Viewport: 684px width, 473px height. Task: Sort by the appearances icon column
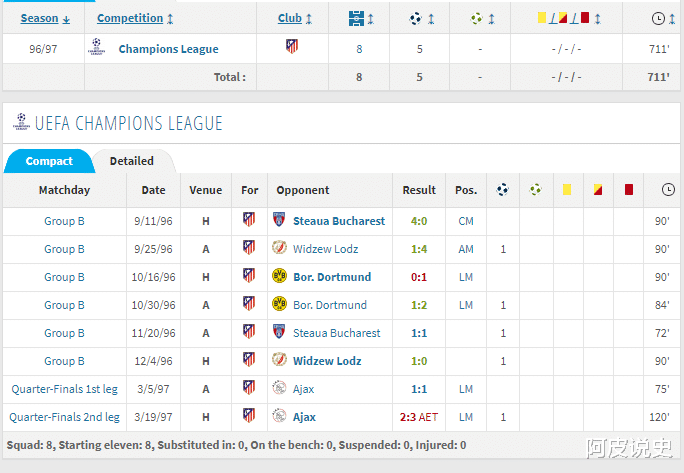point(360,18)
